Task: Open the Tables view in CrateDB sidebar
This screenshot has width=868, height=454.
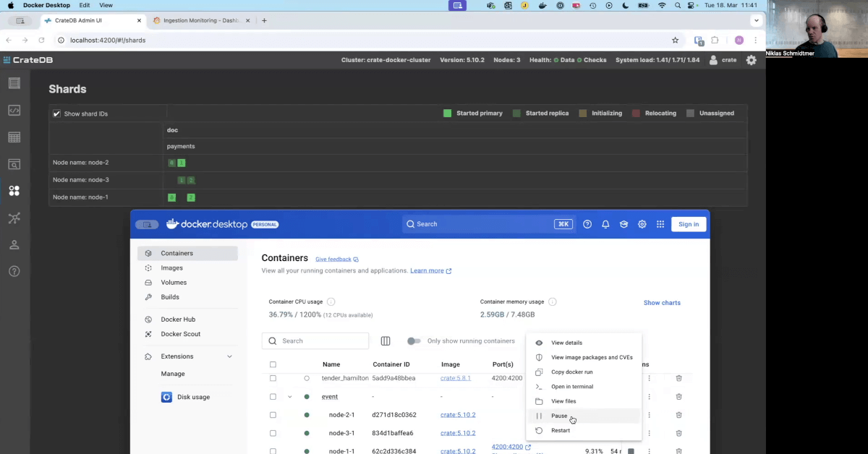Action: pyautogui.click(x=14, y=137)
